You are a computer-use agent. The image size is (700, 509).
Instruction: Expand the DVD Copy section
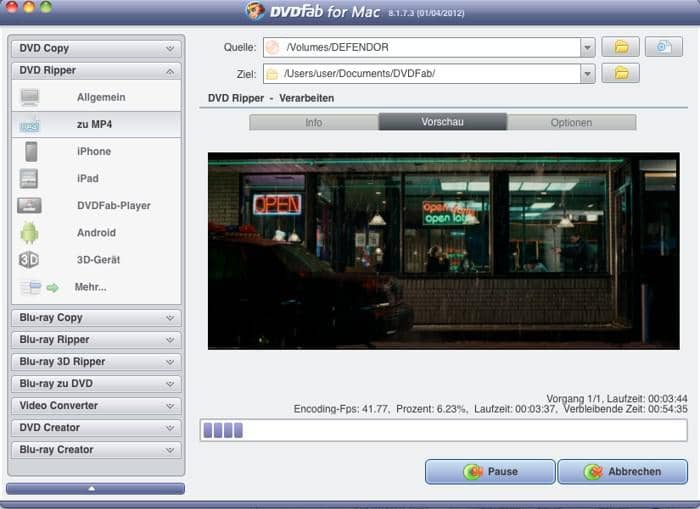[x=96, y=48]
